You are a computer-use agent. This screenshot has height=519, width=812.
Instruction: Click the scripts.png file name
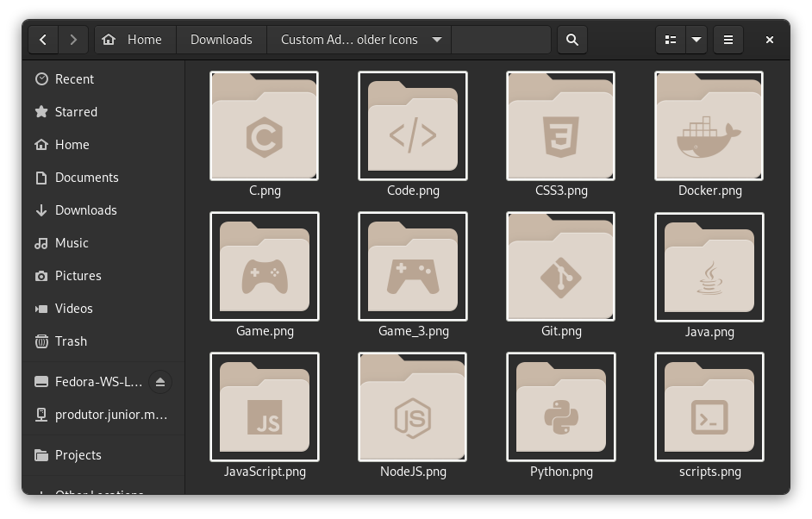tap(710, 472)
